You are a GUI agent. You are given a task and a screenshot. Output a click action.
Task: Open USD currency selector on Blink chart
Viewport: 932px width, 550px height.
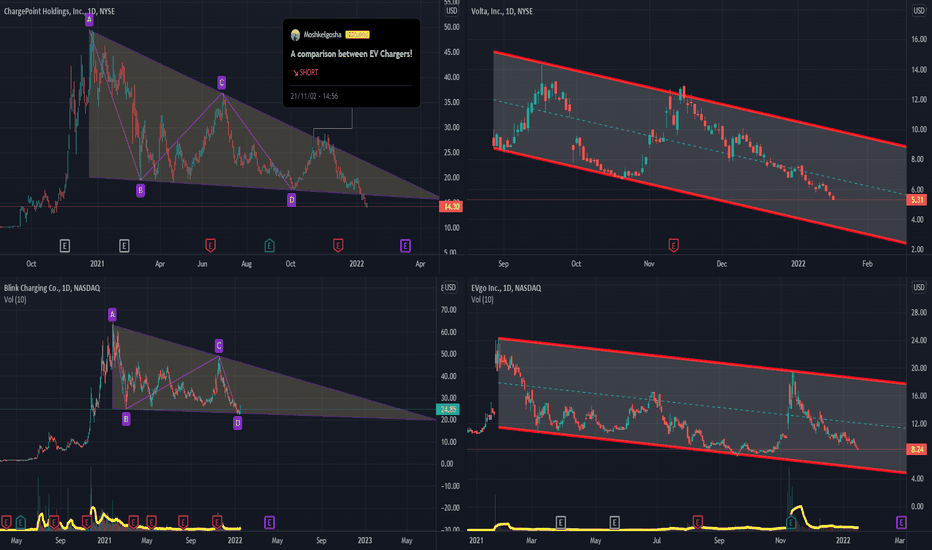click(x=450, y=288)
